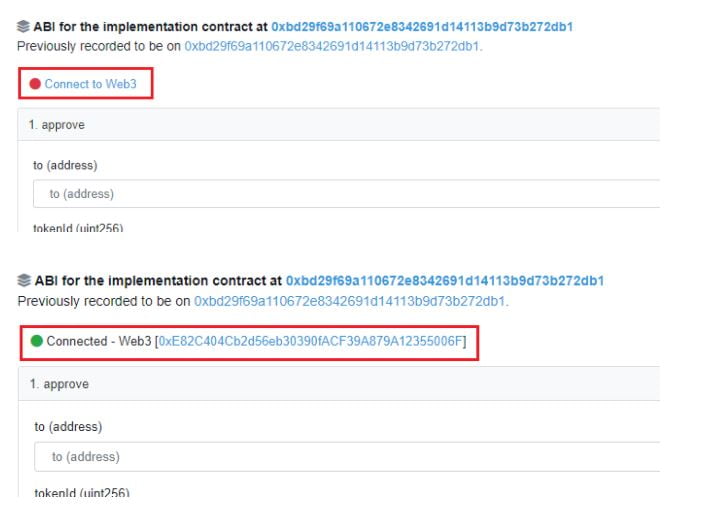The image size is (701, 517).
Task: Click the red status dot beside Connect to Web3
Action: tap(35, 84)
